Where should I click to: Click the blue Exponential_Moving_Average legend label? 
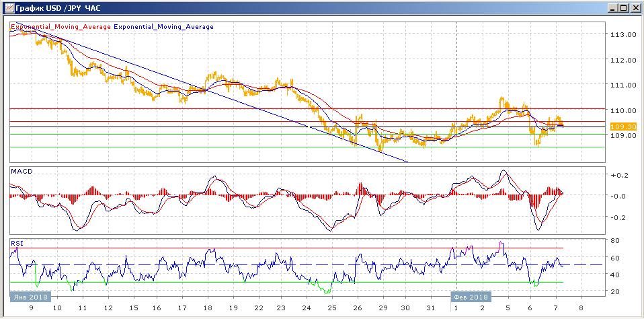[163, 27]
